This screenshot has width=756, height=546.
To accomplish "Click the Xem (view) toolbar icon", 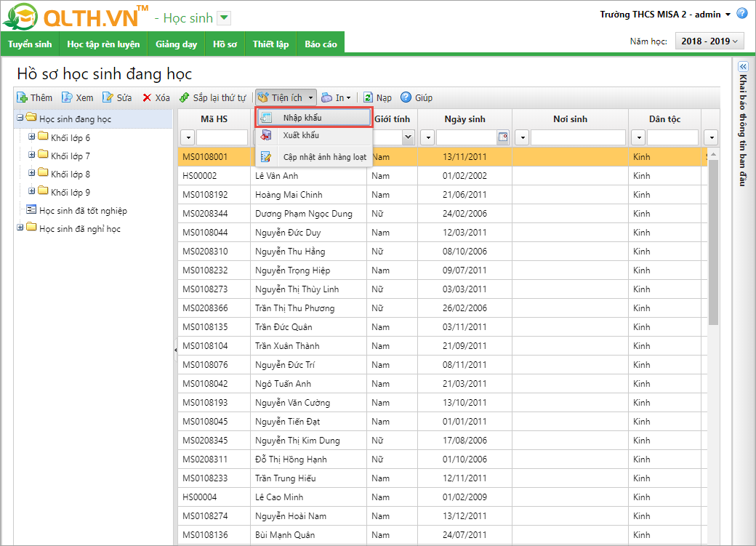I will (x=67, y=97).
